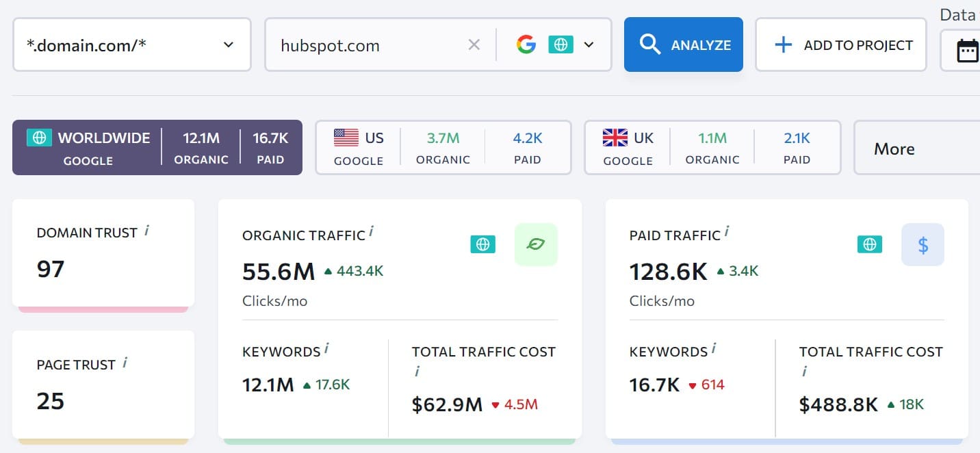980x453 pixels.
Task: Open the Domain Trust info tooltip
Action: (x=146, y=231)
